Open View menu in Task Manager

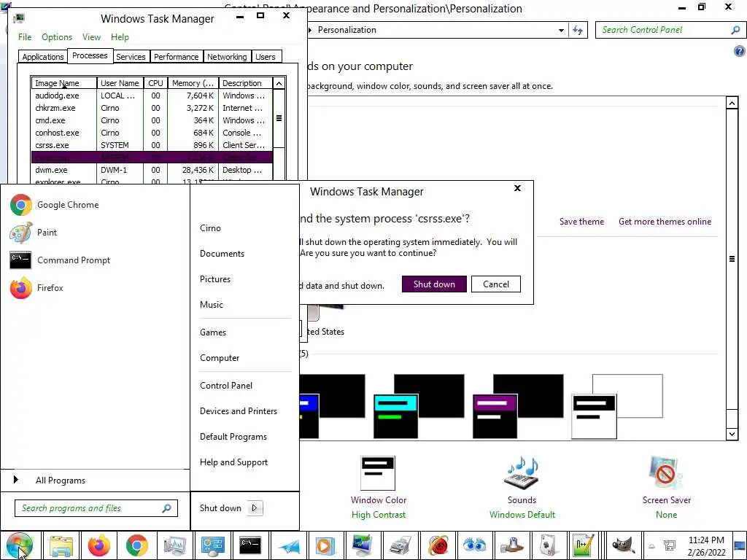[x=91, y=37]
